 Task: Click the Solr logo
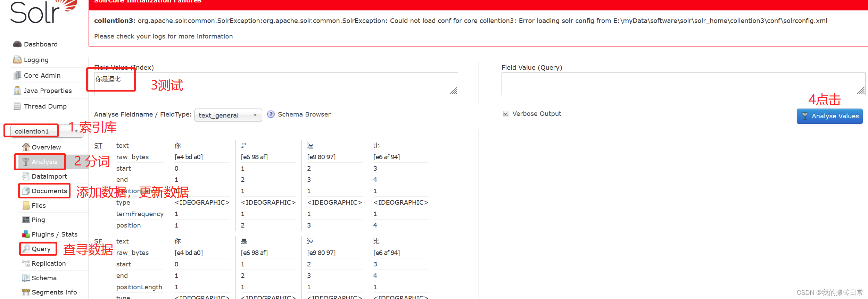pyautogui.click(x=43, y=12)
